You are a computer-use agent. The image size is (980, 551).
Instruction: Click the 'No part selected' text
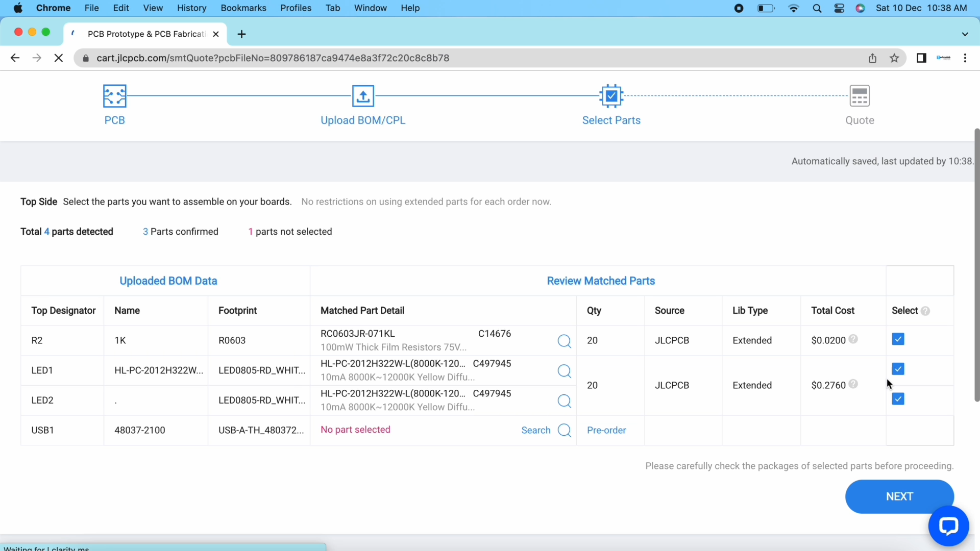click(355, 430)
